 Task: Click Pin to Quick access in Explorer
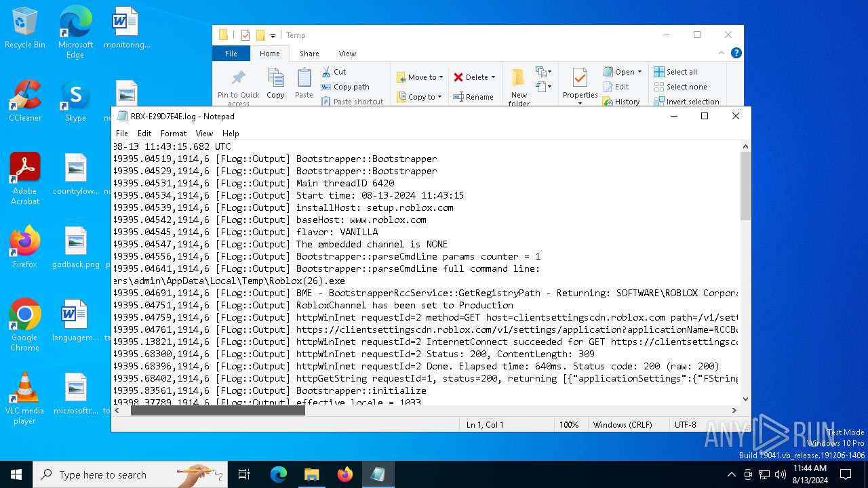pyautogui.click(x=239, y=87)
